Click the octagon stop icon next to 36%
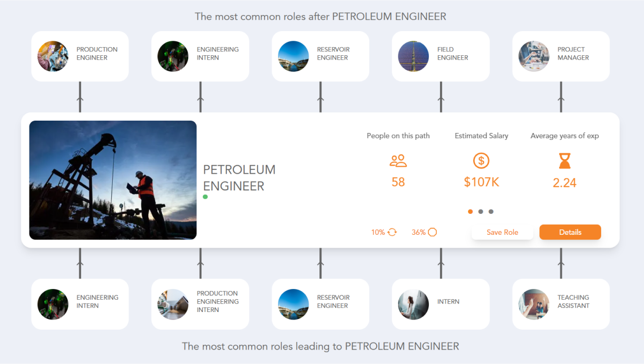 431,232
